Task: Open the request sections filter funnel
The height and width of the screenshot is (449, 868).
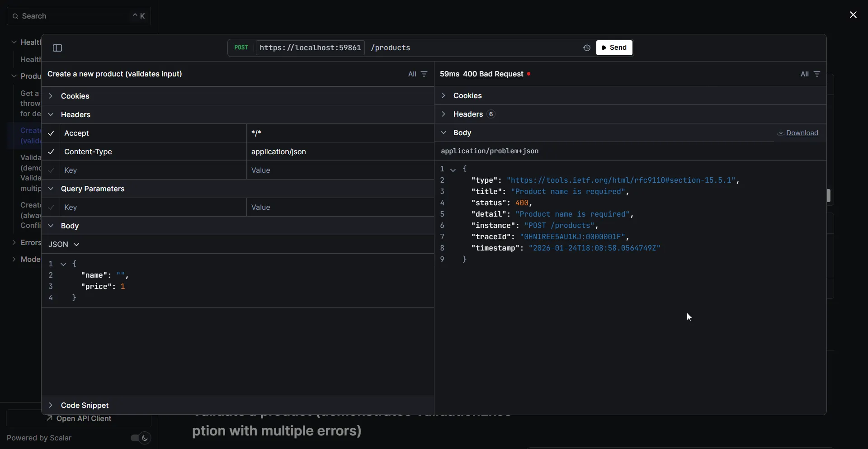Action: (x=424, y=74)
